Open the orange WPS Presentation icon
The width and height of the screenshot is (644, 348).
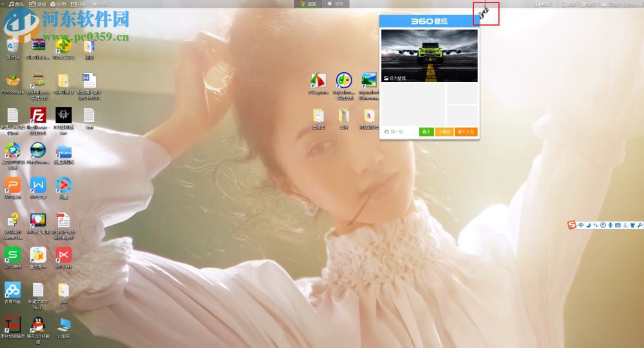(12, 186)
